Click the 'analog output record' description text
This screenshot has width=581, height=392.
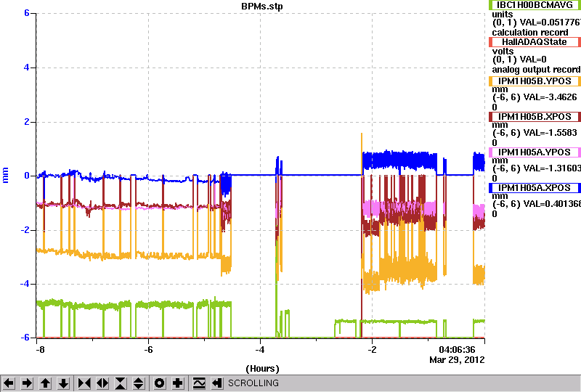click(536, 70)
